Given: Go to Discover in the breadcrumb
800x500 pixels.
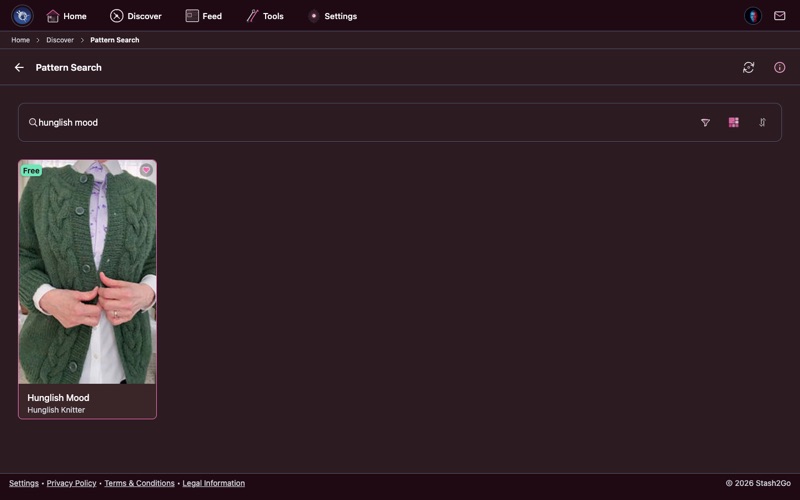Looking at the screenshot, I should [60, 40].
